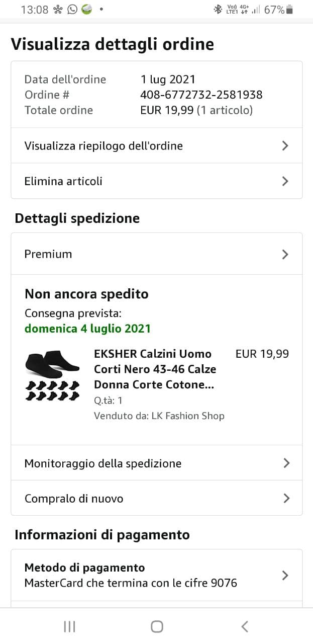Open the recent apps navigation icon

(69, 626)
